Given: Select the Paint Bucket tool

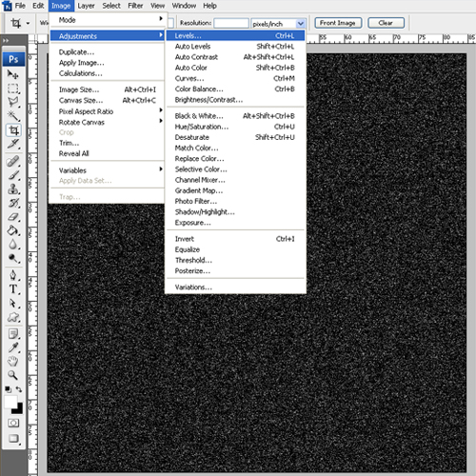Looking at the screenshot, I should [13, 230].
